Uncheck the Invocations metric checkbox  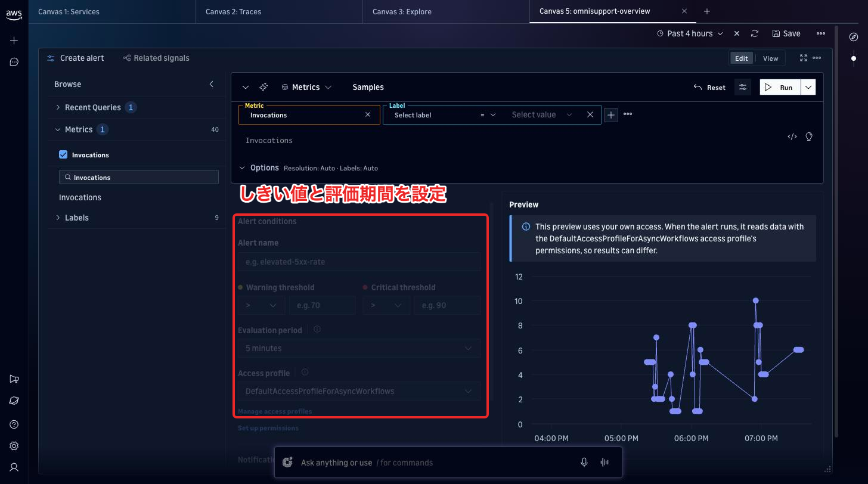tap(63, 154)
